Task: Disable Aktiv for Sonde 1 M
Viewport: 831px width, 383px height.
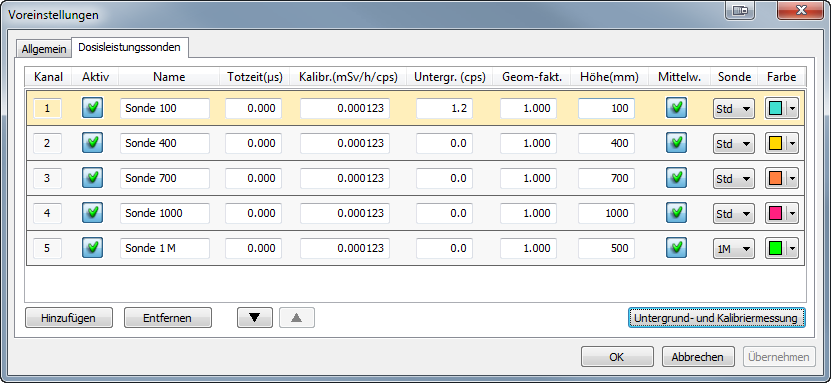Action: [x=92, y=248]
